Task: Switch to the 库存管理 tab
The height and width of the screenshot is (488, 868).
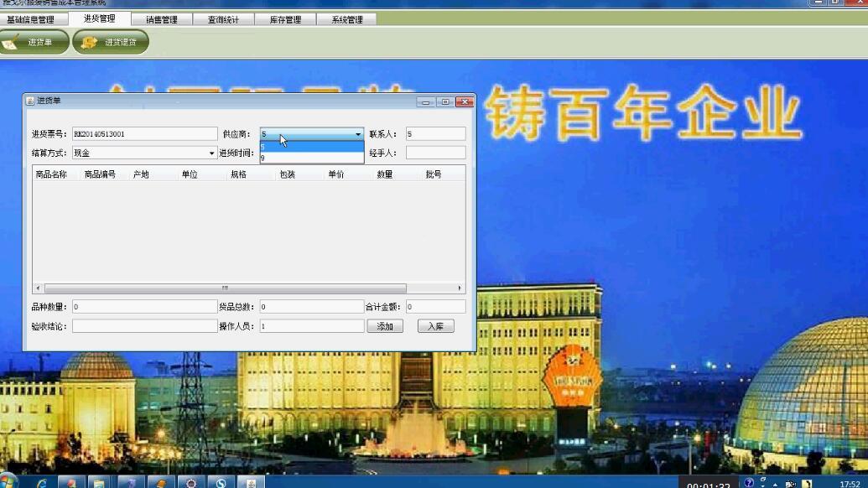Action: [x=285, y=19]
